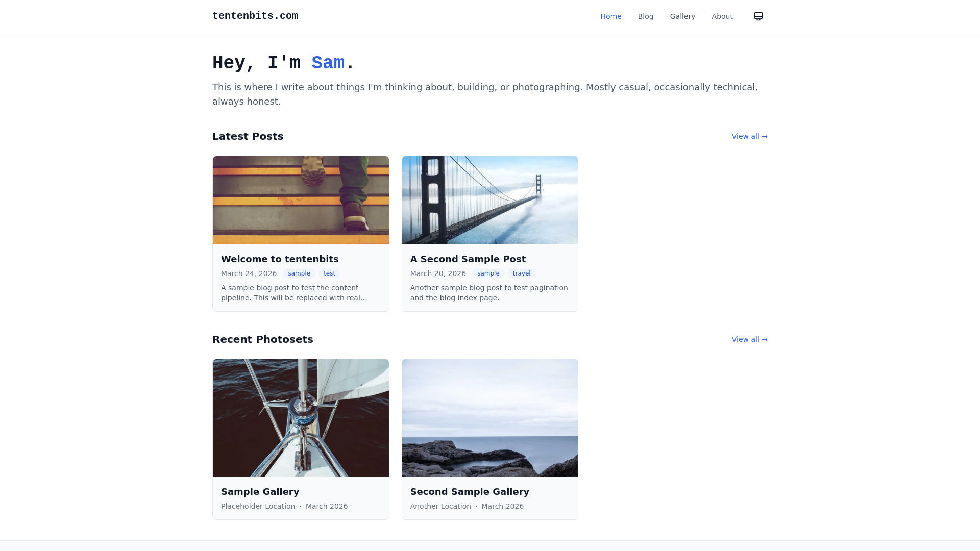Click the travel tag
This screenshot has height=551, width=980.
[x=522, y=273]
